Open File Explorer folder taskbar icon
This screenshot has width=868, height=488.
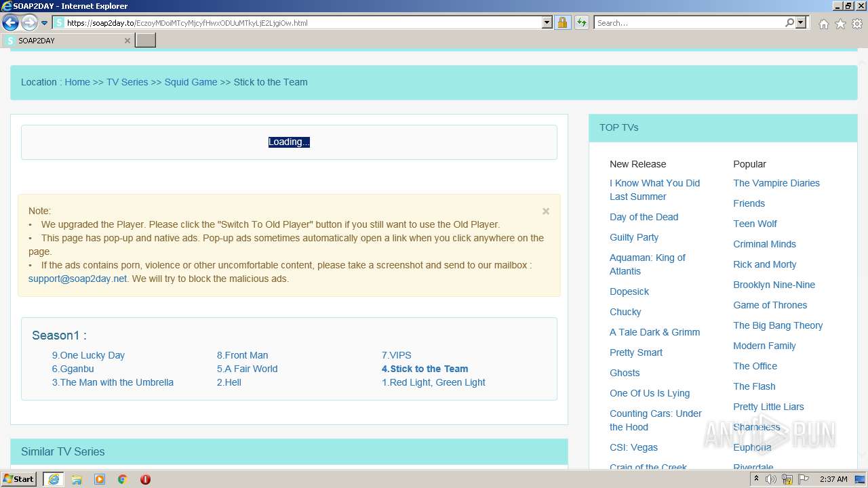coord(77,479)
